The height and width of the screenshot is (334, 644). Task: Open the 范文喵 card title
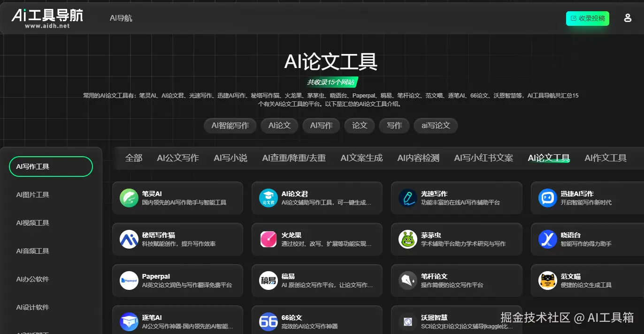[x=570, y=276]
